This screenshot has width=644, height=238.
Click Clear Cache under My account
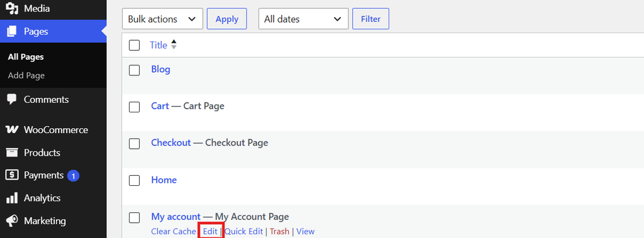click(174, 232)
